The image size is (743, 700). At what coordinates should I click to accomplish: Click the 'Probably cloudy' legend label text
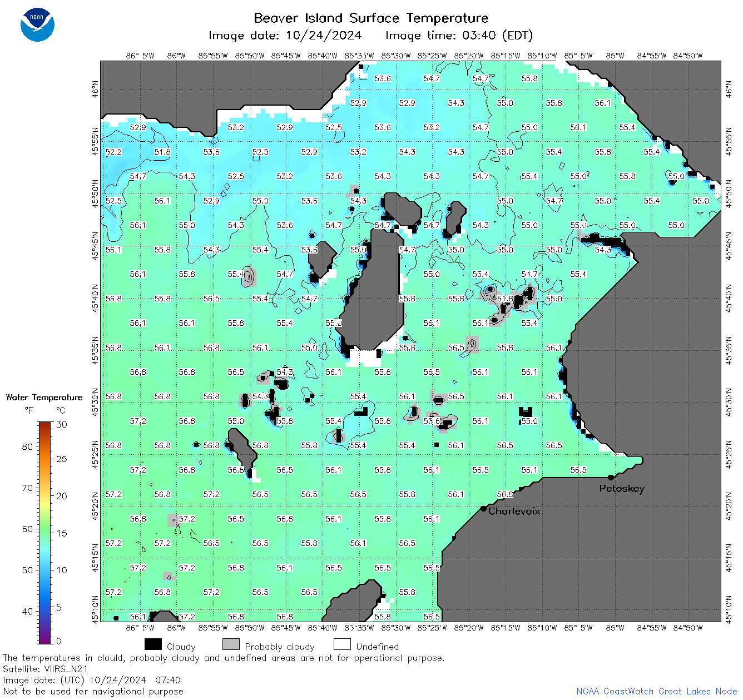point(280,647)
